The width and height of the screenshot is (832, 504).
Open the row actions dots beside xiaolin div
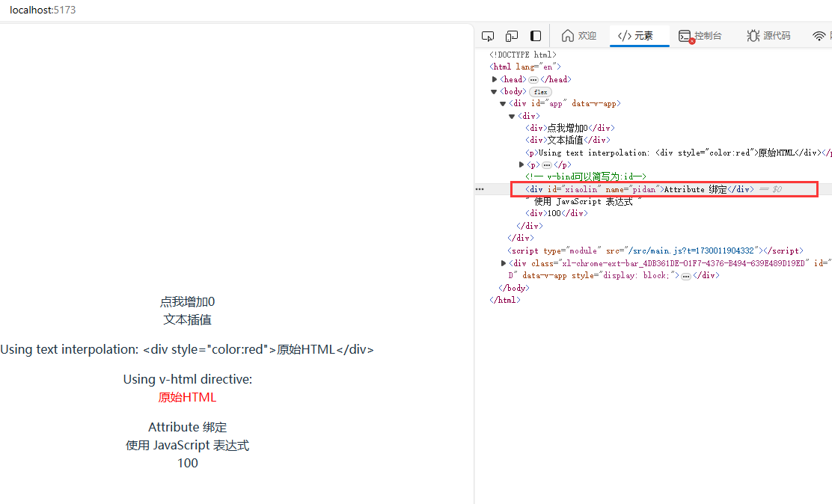[480, 189]
